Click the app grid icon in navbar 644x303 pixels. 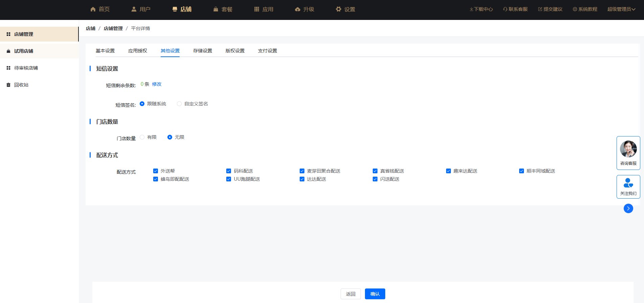(257, 9)
